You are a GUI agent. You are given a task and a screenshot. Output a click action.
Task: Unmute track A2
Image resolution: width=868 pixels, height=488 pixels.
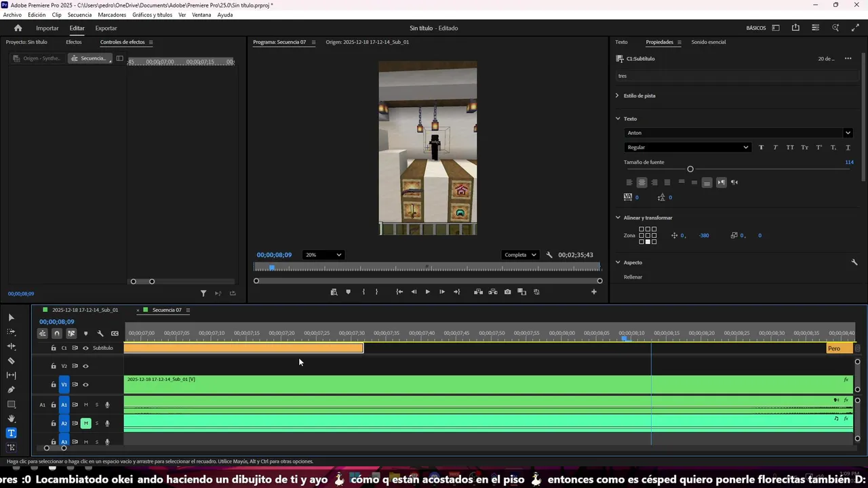[x=85, y=424]
